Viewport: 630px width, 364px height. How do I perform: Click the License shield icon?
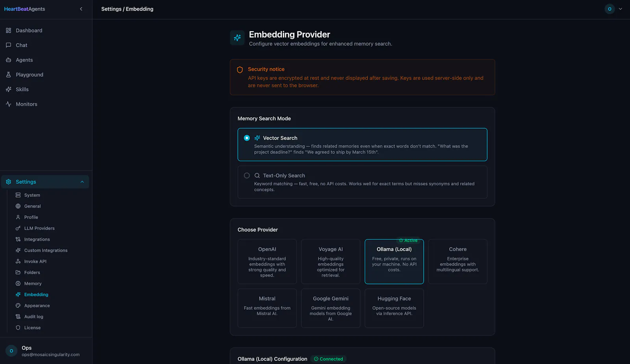pyautogui.click(x=18, y=327)
